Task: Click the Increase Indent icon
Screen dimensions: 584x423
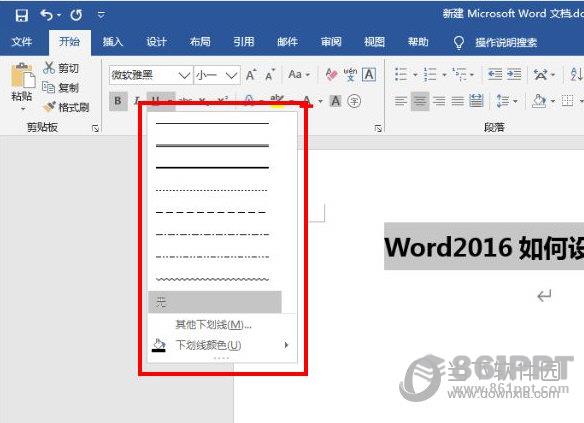Action: [x=514, y=74]
